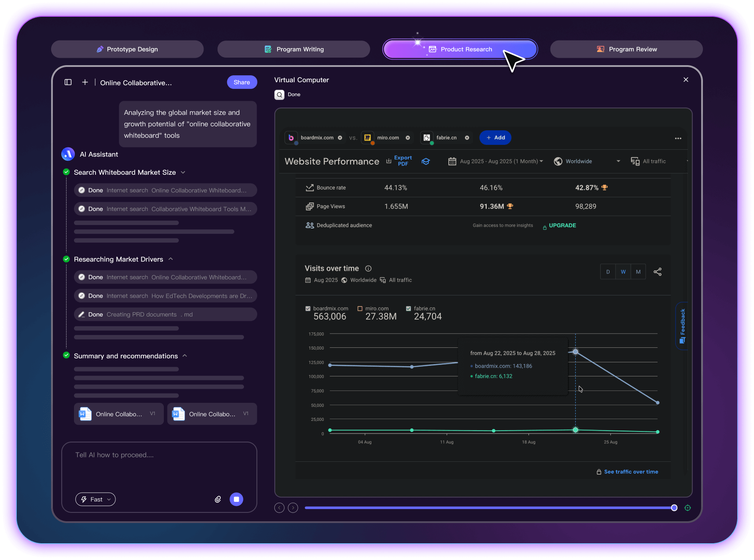Toggle the sidebar panel icon
The height and width of the screenshot is (560, 754).
(68, 82)
